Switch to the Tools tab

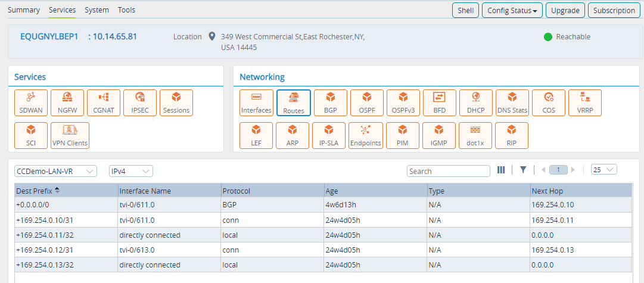click(x=126, y=10)
